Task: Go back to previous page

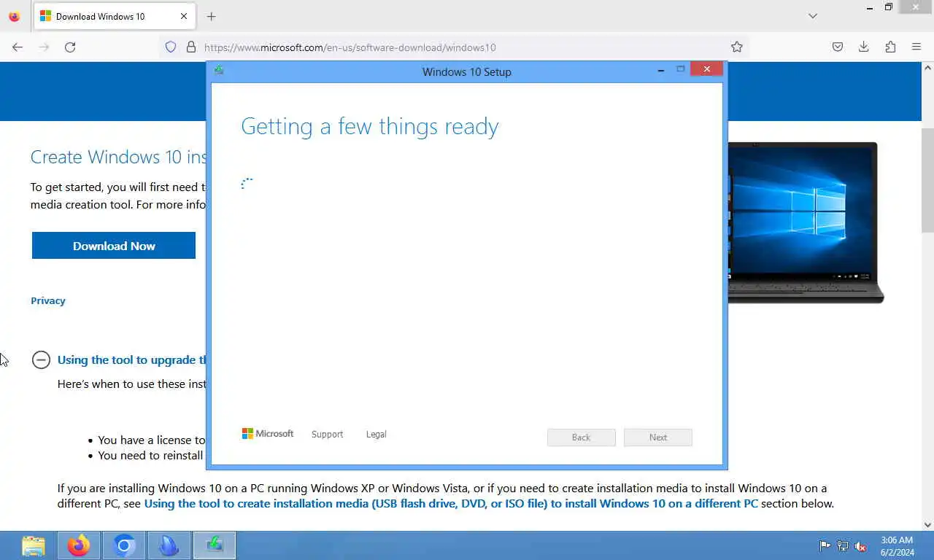Action: pos(18,47)
